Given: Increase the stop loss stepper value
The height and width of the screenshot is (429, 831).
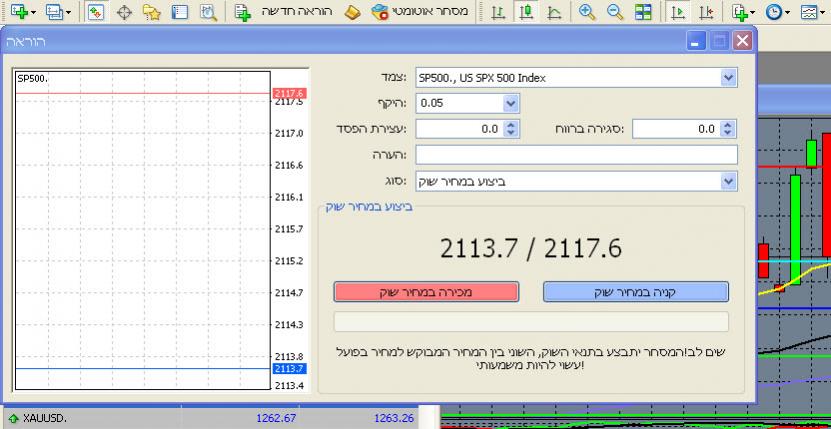Looking at the screenshot, I should (513, 124).
